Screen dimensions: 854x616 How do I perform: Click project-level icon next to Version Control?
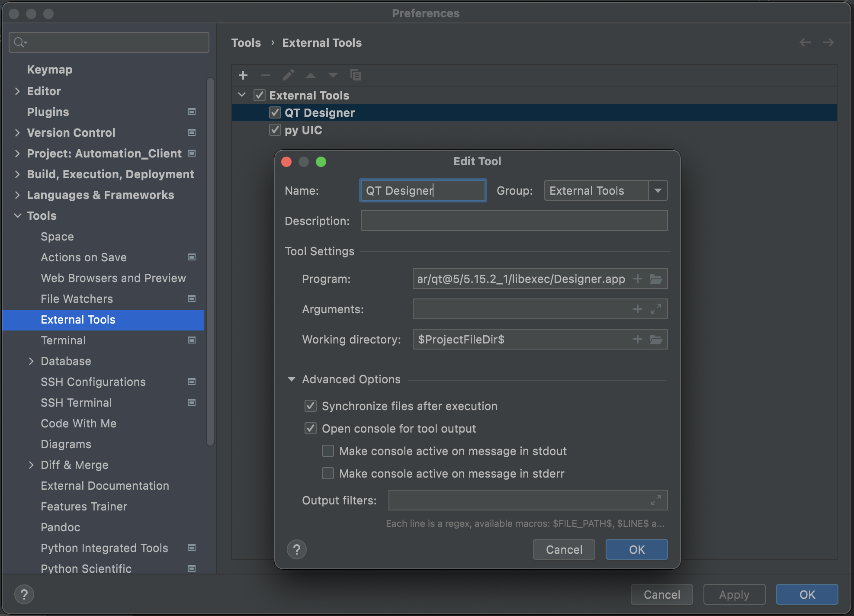tap(192, 132)
